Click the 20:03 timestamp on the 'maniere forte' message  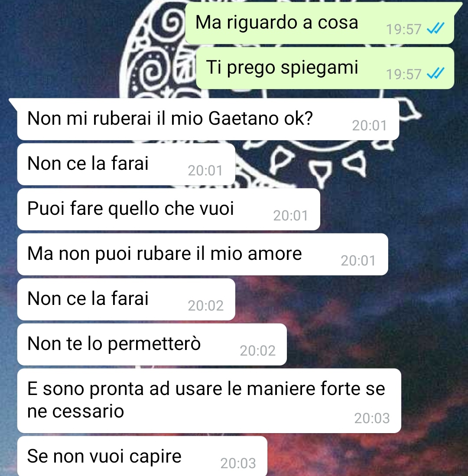point(372,418)
